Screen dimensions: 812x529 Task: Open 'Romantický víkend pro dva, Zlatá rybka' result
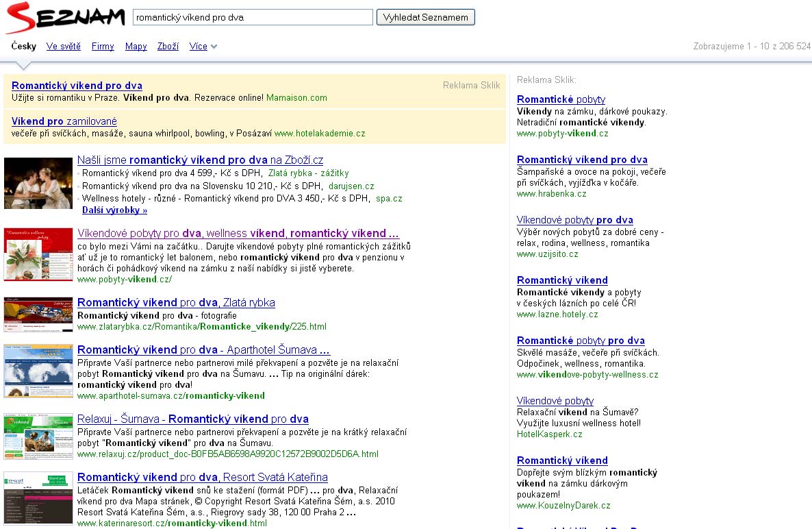(x=176, y=303)
